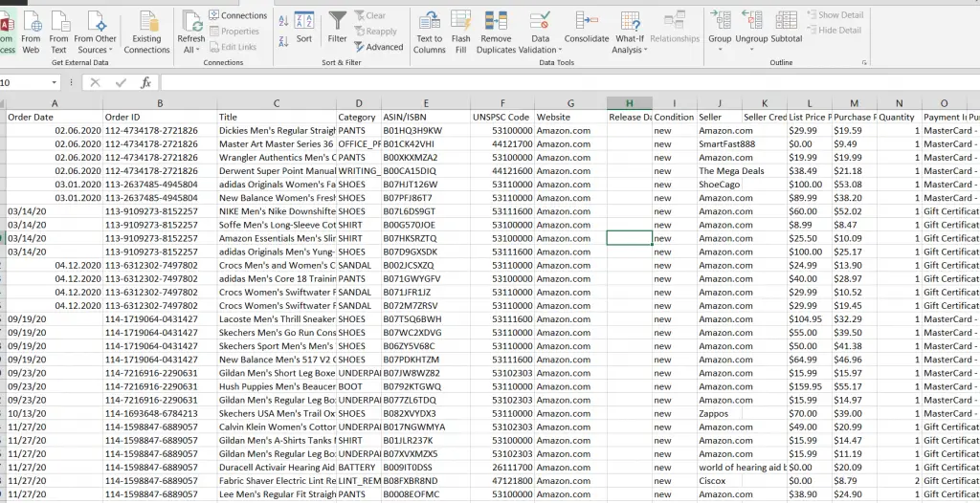Click the UNSPSC Code header cell
This screenshot has height=503, width=980.
pyautogui.click(x=502, y=117)
